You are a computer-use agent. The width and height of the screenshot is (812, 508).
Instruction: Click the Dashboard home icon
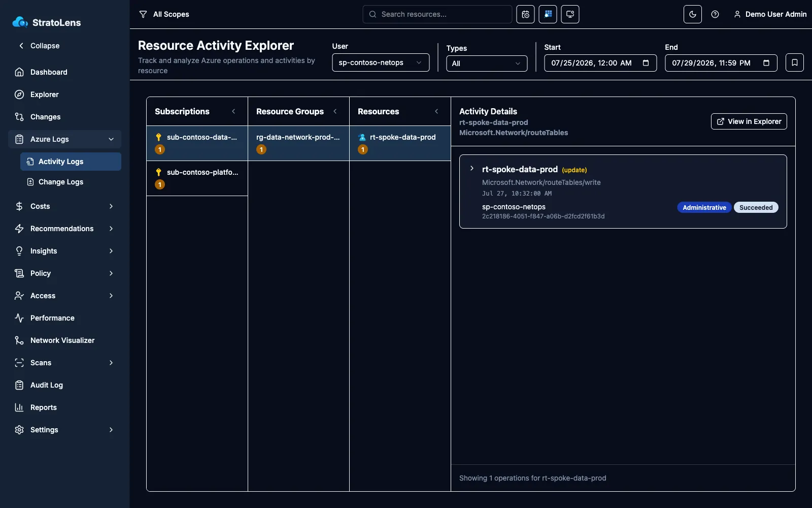point(19,72)
